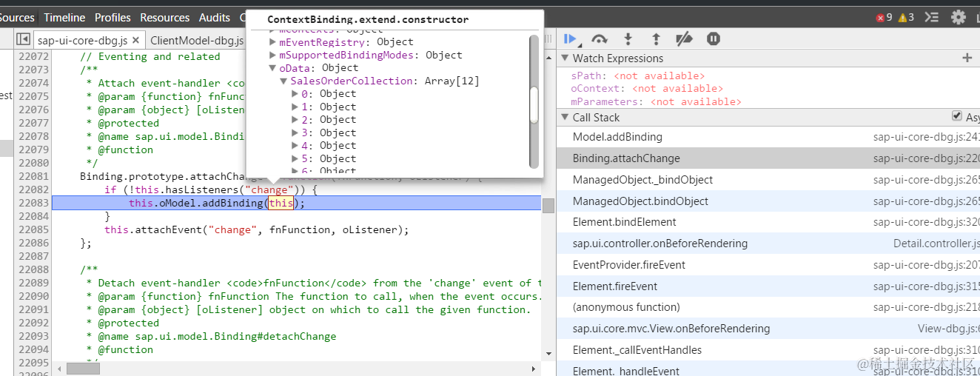Toggle pause on exceptions

pyautogui.click(x=713, y=38)
